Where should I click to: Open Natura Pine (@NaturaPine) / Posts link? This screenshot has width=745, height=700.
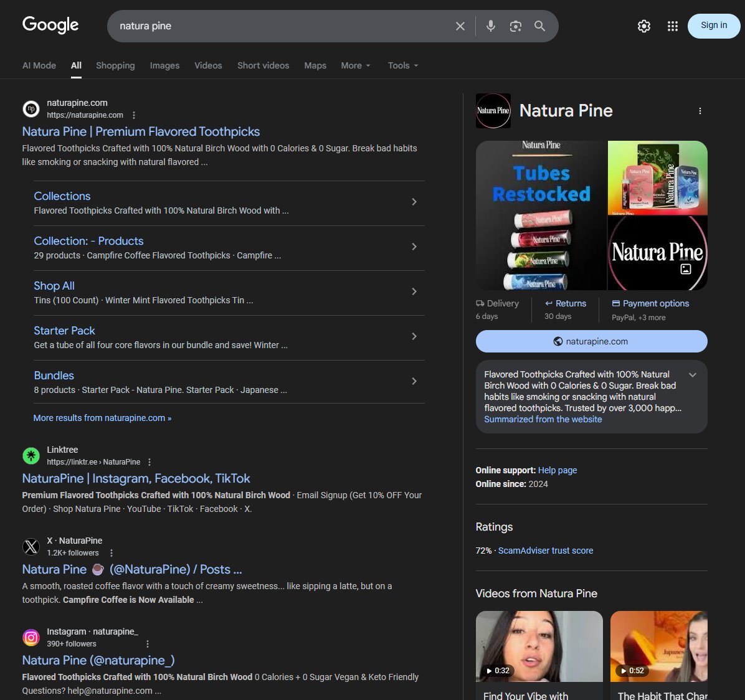[132, 569]
